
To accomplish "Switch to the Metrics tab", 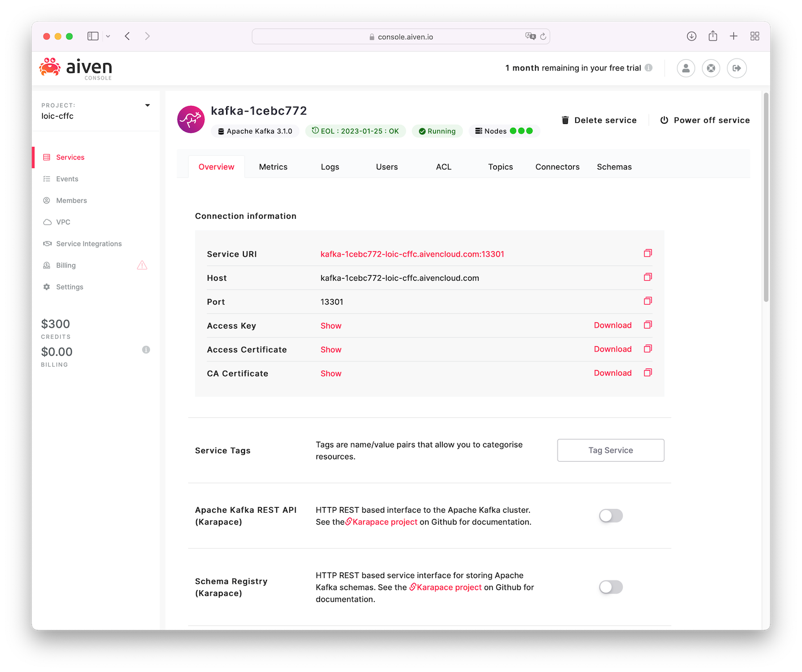I will [273, 167].
